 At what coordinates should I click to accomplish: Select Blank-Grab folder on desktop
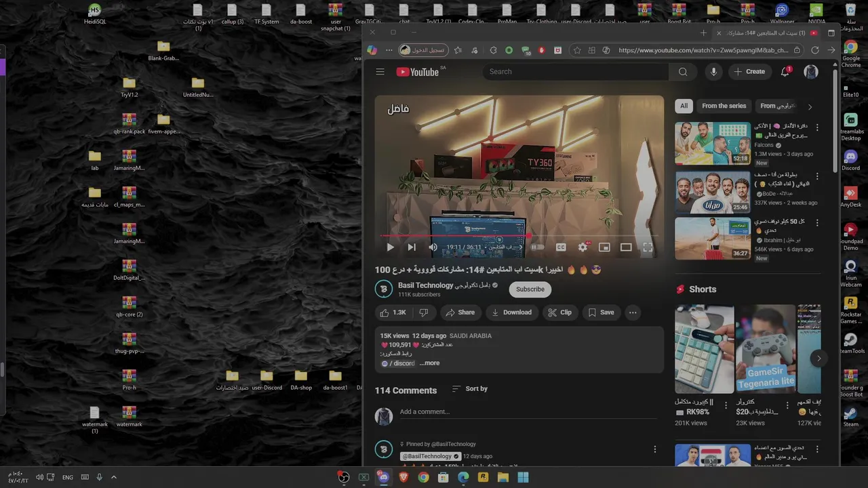click(163, 51)
